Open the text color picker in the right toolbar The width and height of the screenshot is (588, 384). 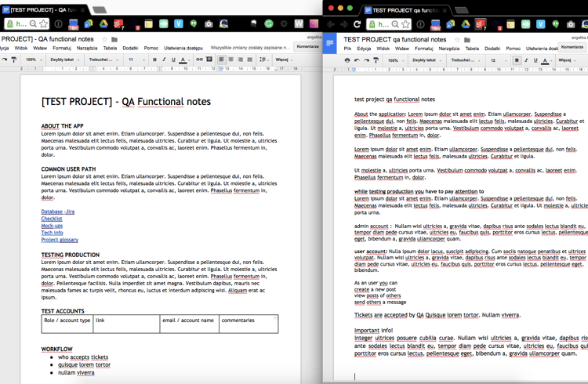(545, 60)
